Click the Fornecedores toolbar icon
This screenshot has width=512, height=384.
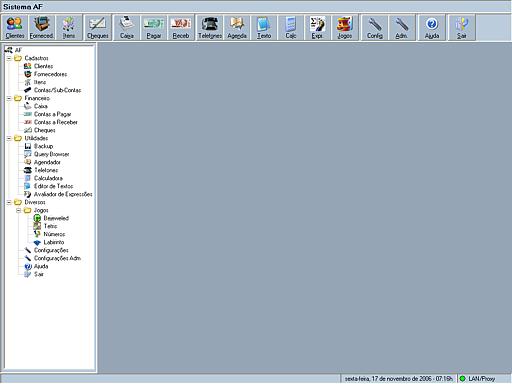42,27
